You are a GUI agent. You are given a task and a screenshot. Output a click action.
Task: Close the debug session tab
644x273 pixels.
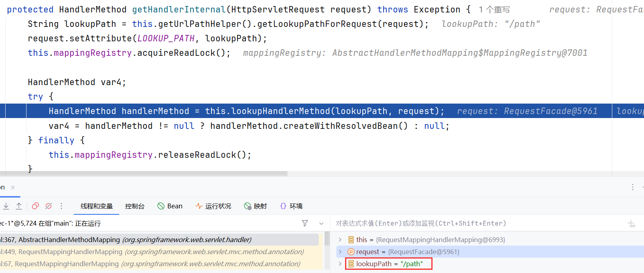pos(13,187)
